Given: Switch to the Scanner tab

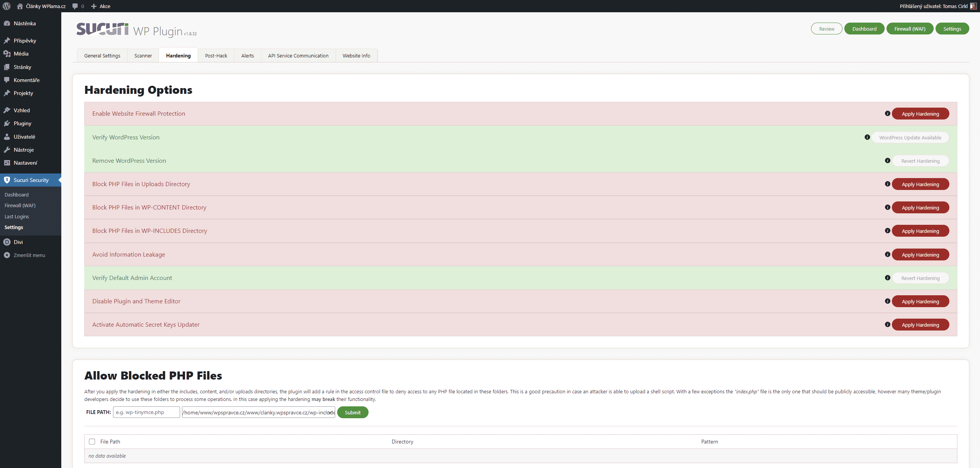Looking at the screenshot, I should click(x=143, y=56).
